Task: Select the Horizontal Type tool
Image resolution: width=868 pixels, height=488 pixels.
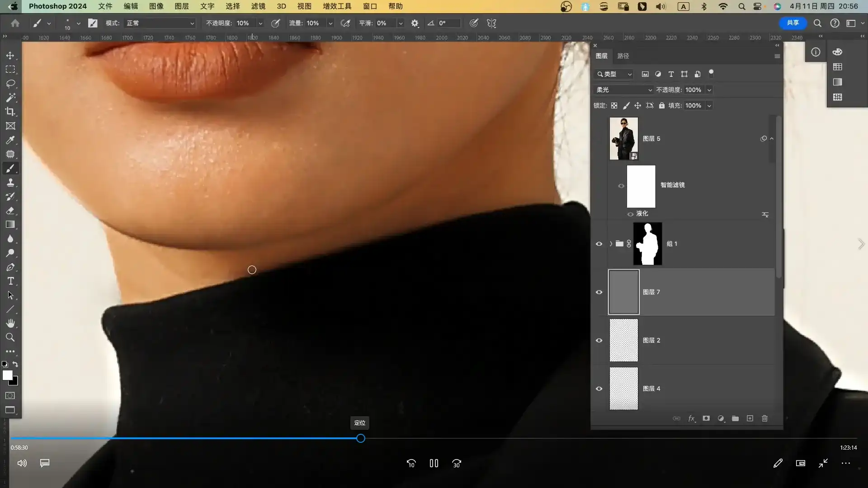Action: 10,281
